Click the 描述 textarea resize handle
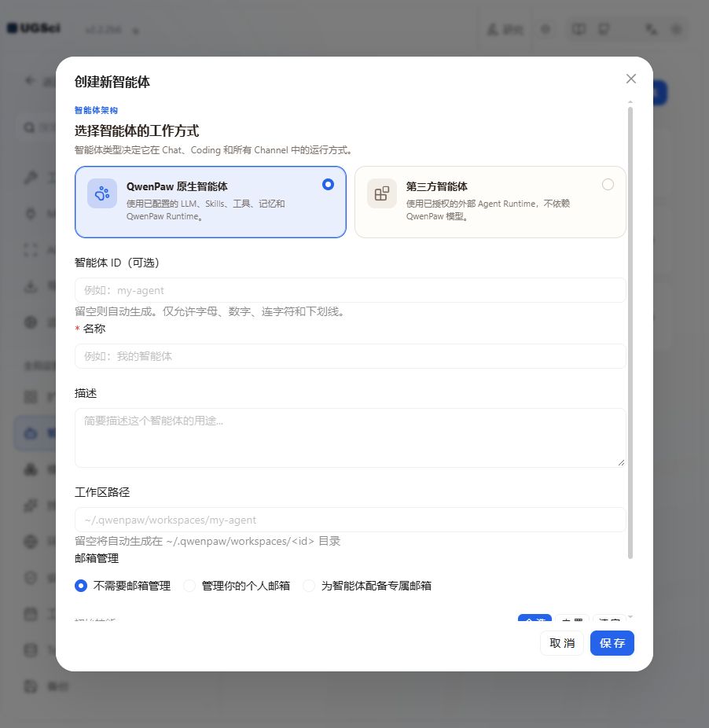The width and height of the screenshot is (709, 728). 621,462
